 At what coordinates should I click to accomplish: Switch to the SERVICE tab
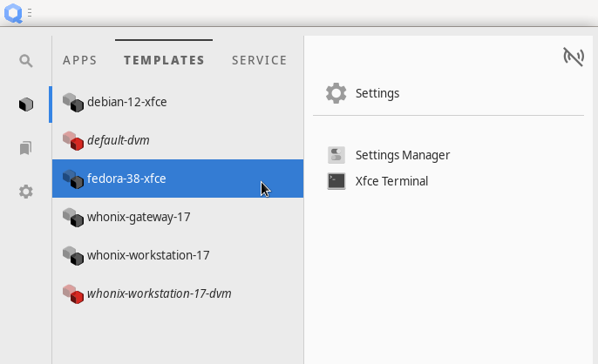(260, 60)
